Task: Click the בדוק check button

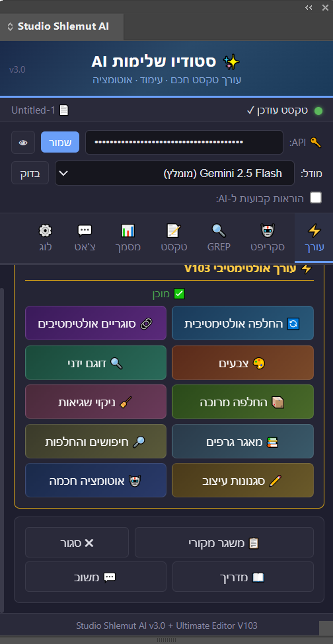Action: point(30,173)
